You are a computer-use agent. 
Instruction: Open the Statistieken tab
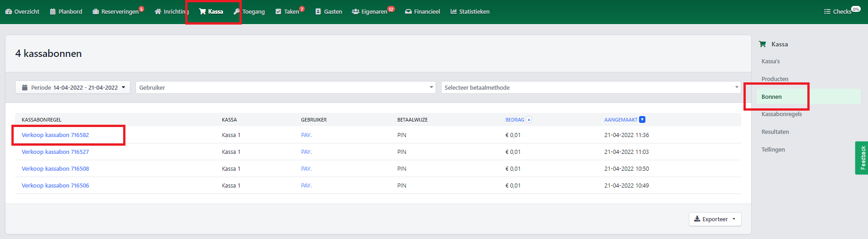tap(470, 11)
